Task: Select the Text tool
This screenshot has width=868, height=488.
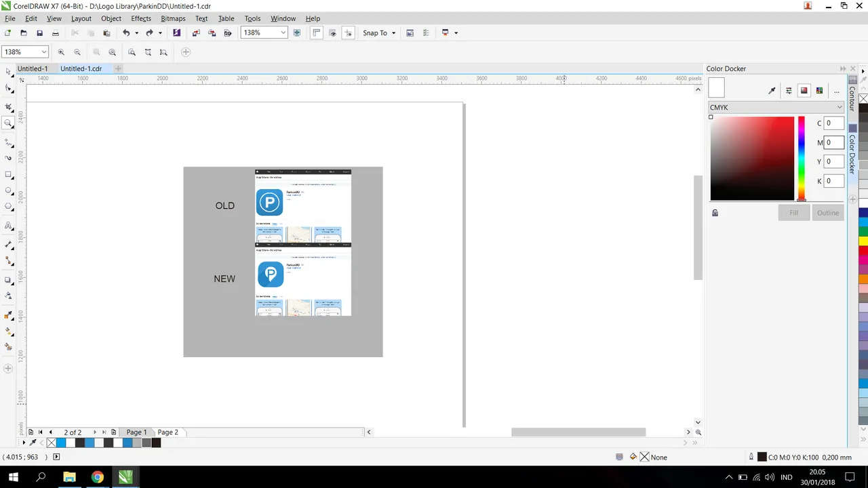Action: [8, 226]
